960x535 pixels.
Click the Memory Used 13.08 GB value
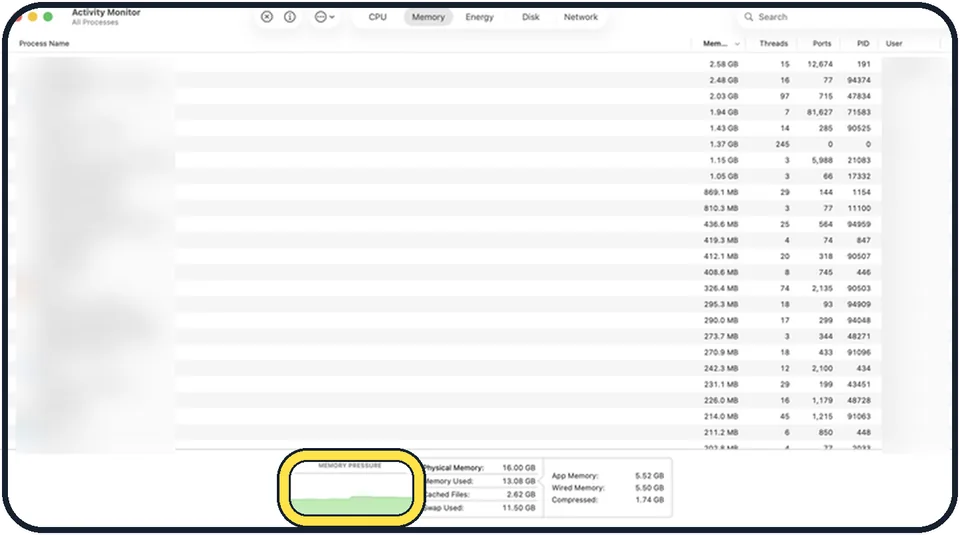[519, 481]
